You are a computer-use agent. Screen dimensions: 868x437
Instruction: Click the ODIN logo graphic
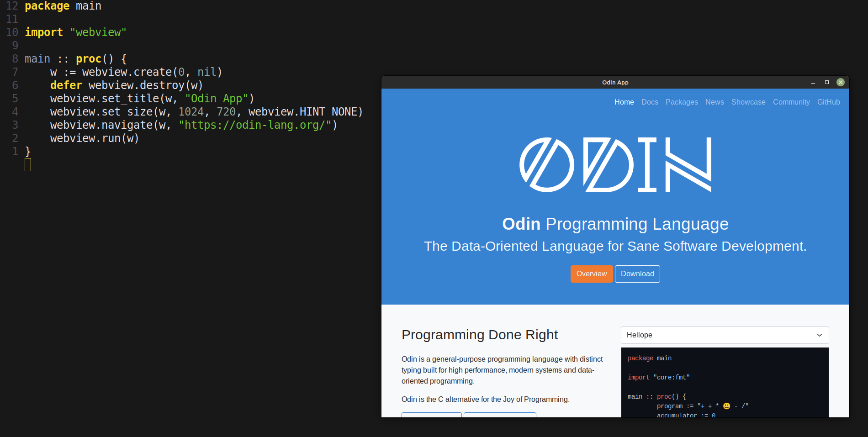(615, 165)
